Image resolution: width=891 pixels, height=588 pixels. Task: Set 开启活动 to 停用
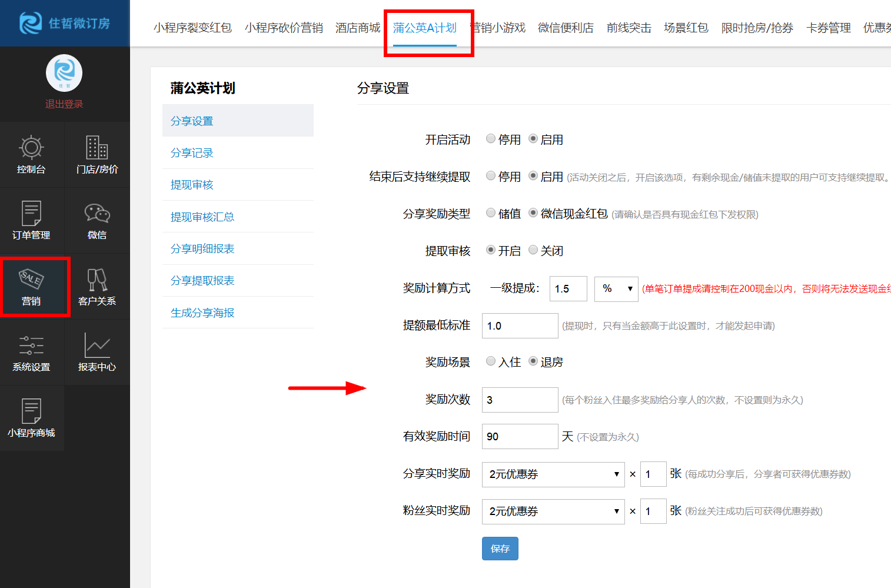491,139
